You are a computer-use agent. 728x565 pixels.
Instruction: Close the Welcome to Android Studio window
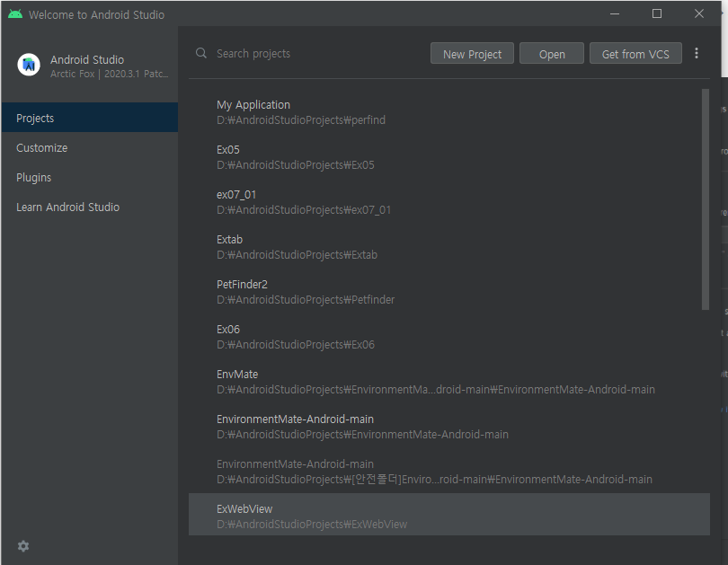698,13
